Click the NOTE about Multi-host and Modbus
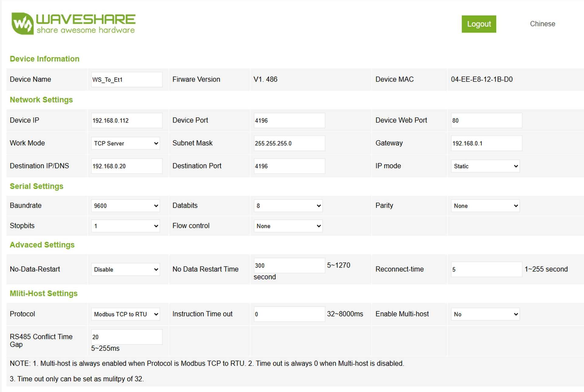The height and width of the screenshot is (392, 584). click(207, 363)
